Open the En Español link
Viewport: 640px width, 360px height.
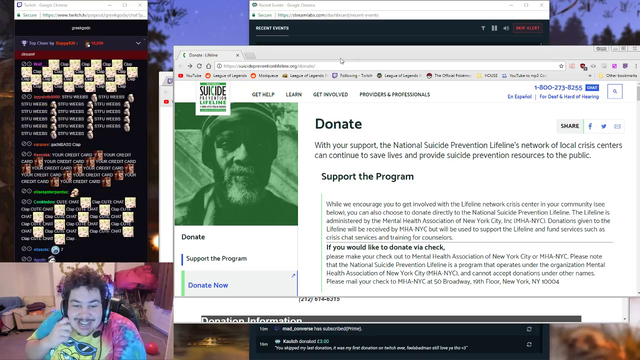point(520,97)
